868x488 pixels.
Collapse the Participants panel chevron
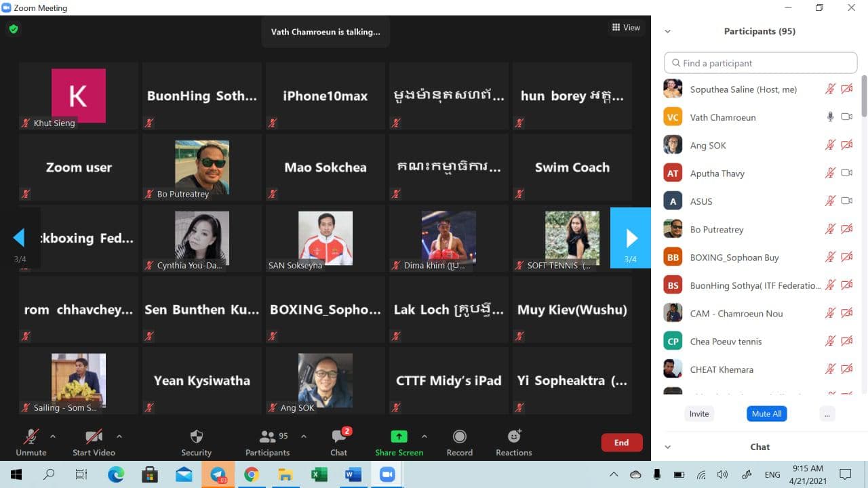click(x=667, y=31)
